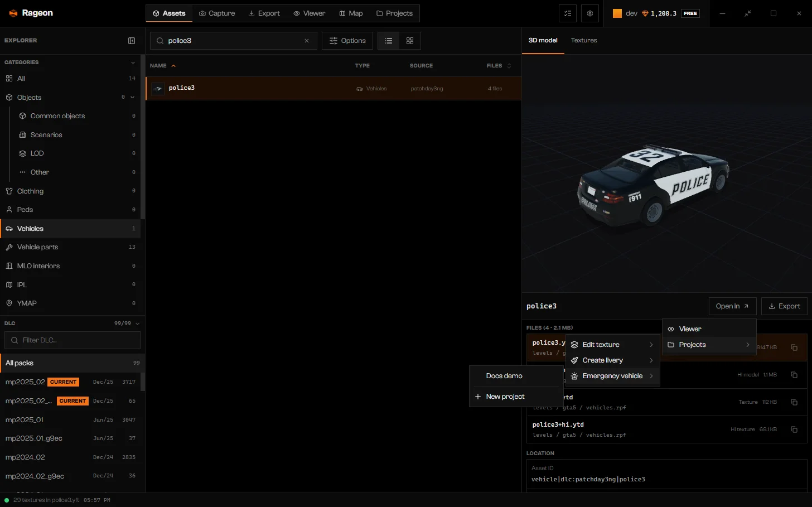Screen dimensions: 812x507
Task: Copy path of police3+hi.ytd file
Action: [x=794, y=429]
